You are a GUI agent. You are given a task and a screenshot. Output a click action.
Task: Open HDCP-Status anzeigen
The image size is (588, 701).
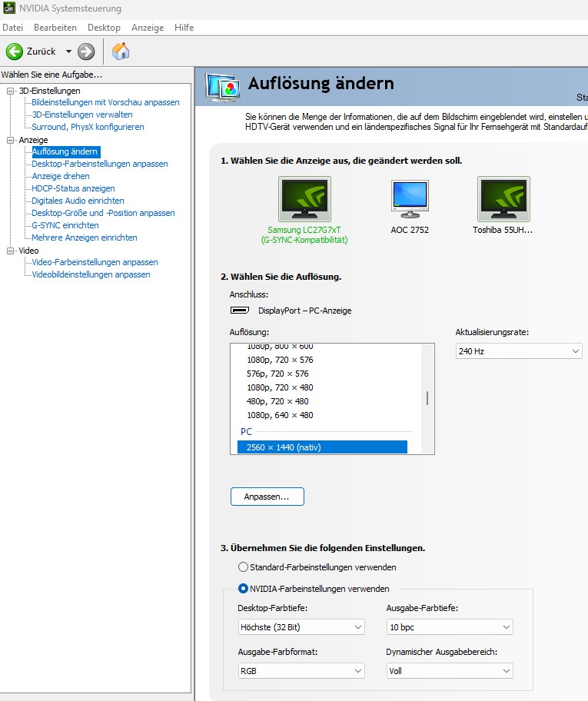click(x=73, y=188)
